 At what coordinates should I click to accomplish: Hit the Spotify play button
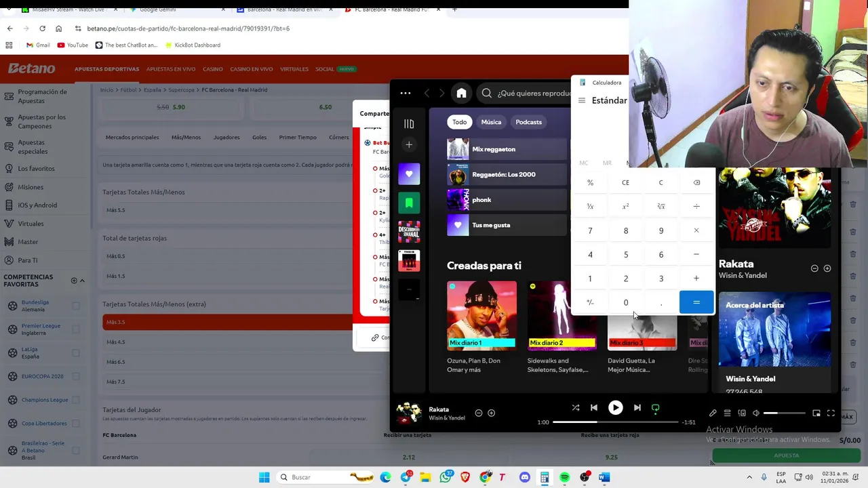pos(615,408)
